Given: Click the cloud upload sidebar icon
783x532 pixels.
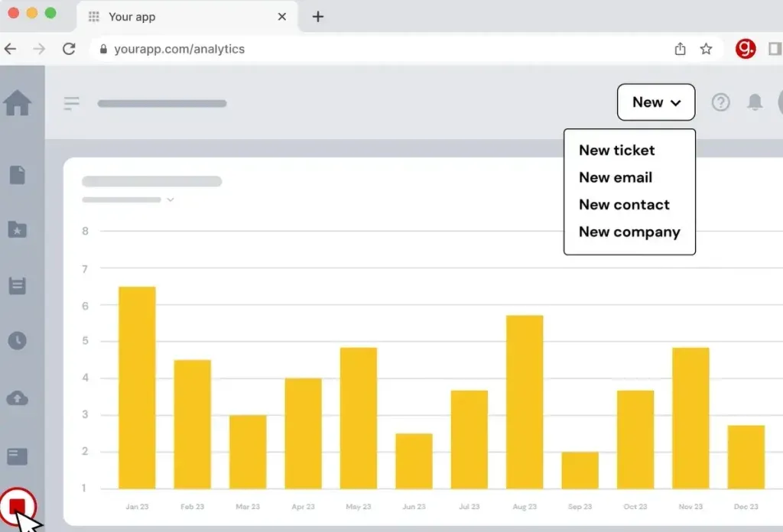Looking at the screenshot, I should [x=18, y=398].
